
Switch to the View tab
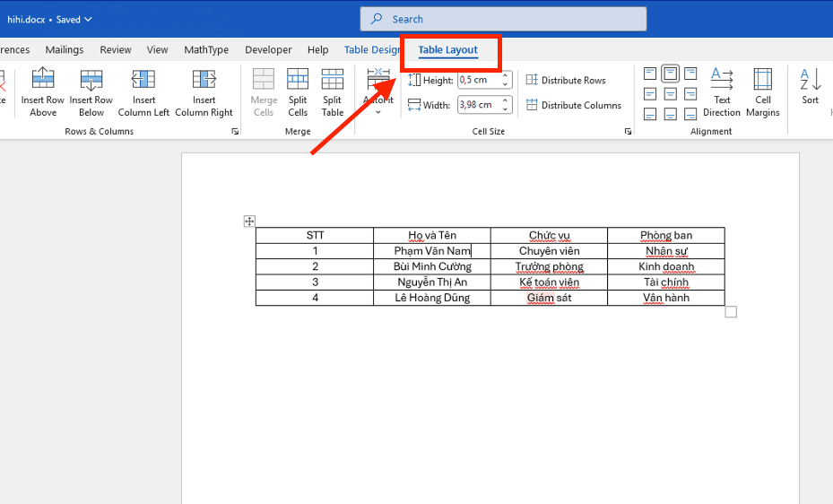tap(157, 50)
